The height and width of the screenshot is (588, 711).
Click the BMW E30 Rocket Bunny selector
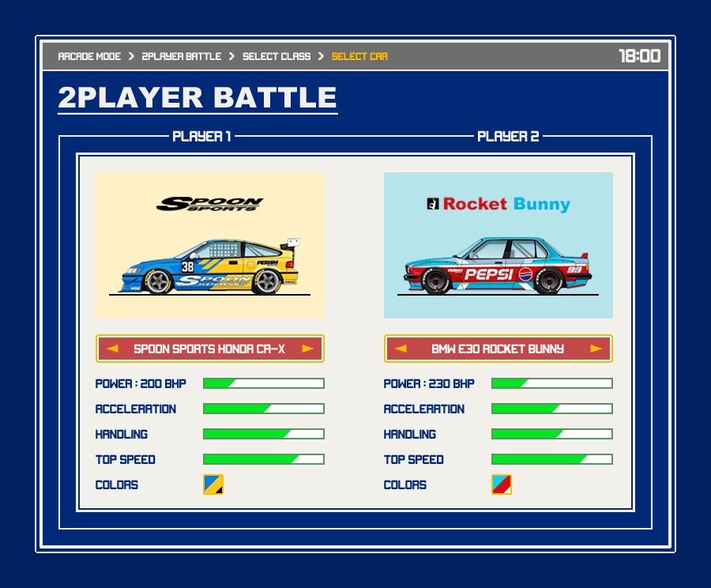tap(498, 349)
